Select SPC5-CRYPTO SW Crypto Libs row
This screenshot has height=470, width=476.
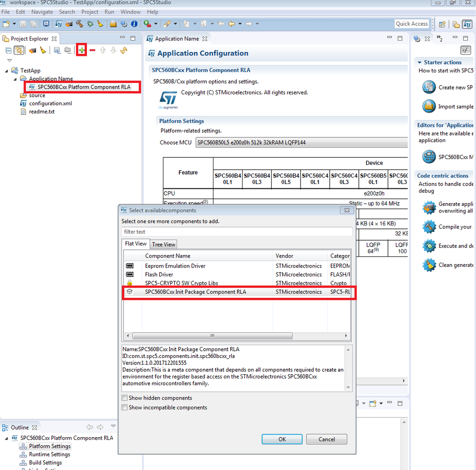(x=237, y=283)
